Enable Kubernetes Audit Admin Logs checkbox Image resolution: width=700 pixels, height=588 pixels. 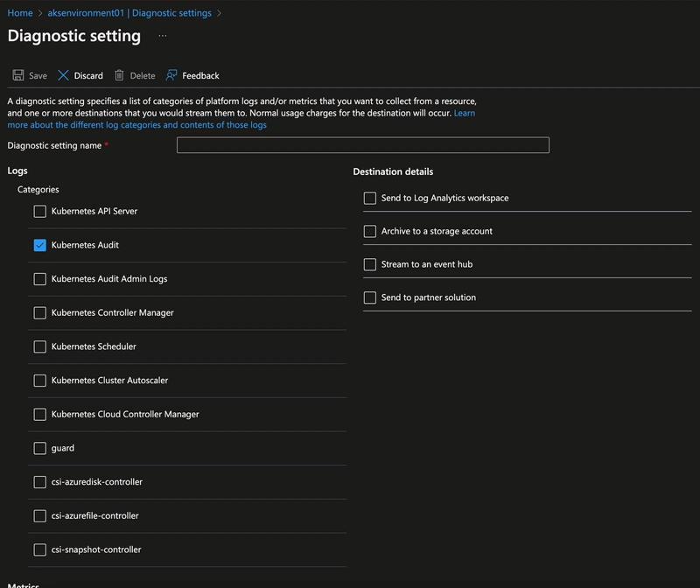(39, 279)
